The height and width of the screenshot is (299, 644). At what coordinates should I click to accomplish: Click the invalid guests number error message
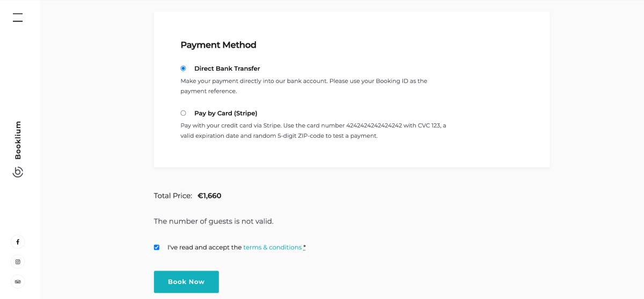214,221
